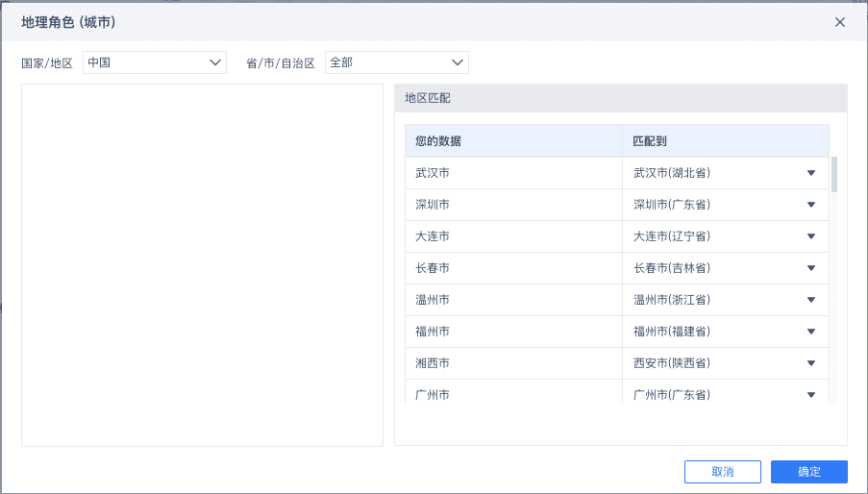Click dropdown arrow for 福州市(福建省)

pos(810,332)
